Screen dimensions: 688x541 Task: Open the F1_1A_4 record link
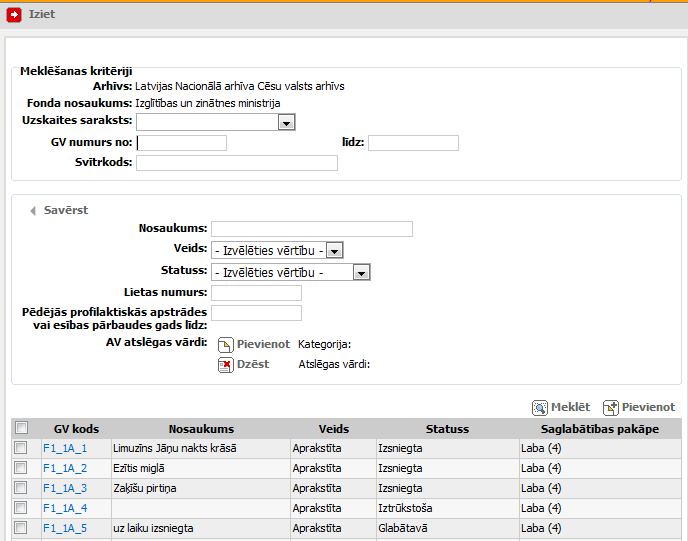[65, 509]
